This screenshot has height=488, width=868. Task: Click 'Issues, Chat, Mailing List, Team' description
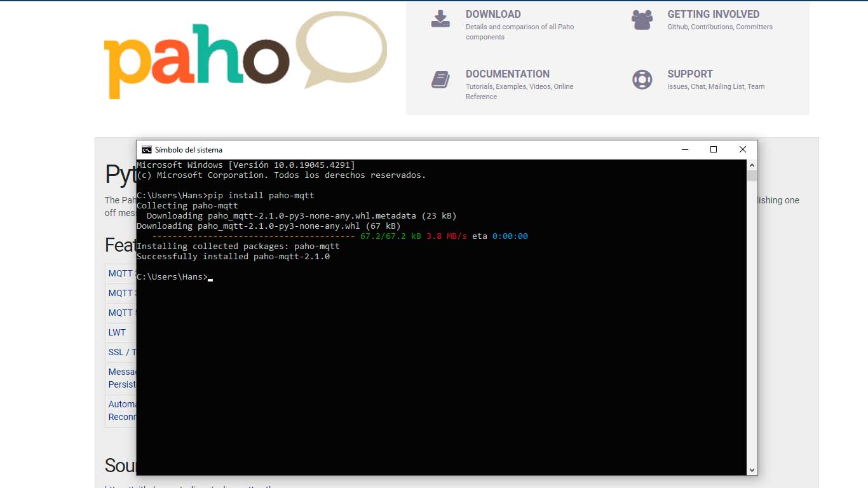[x=716, y=86]
